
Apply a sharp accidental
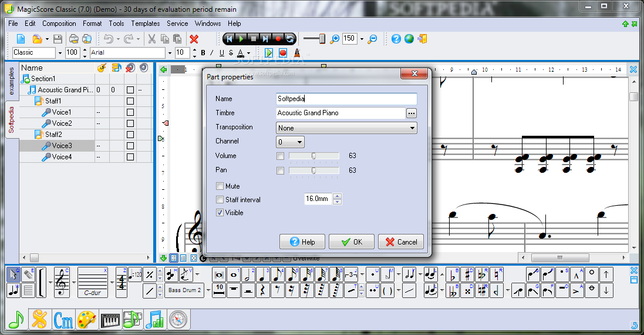click(467, 274)
